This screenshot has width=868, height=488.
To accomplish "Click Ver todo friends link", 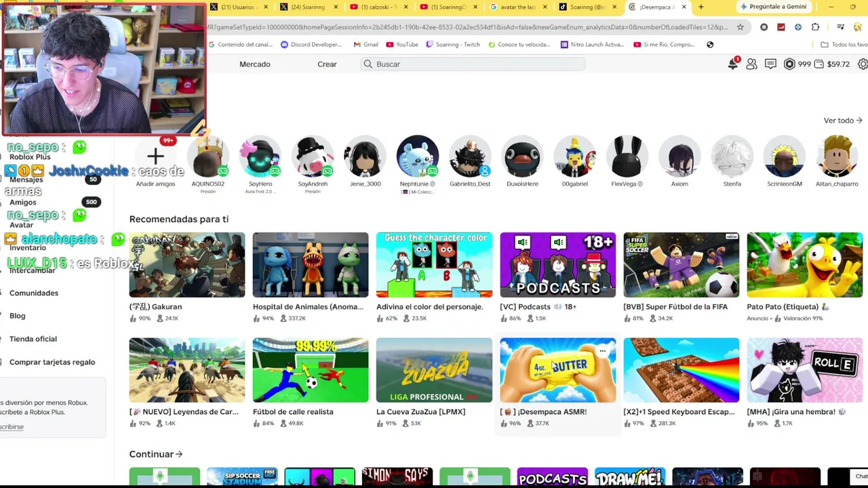I will tap(843, 121).
